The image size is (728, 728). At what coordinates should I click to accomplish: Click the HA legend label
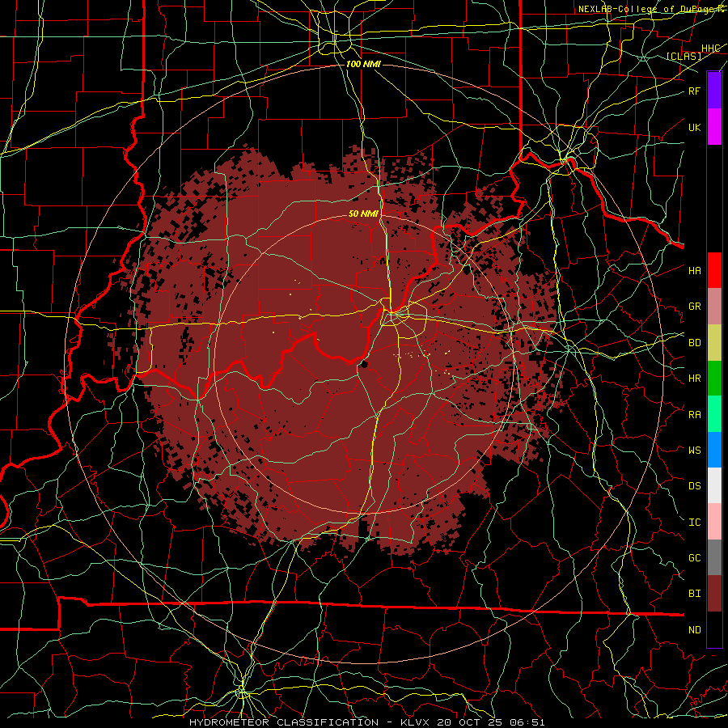694,270
